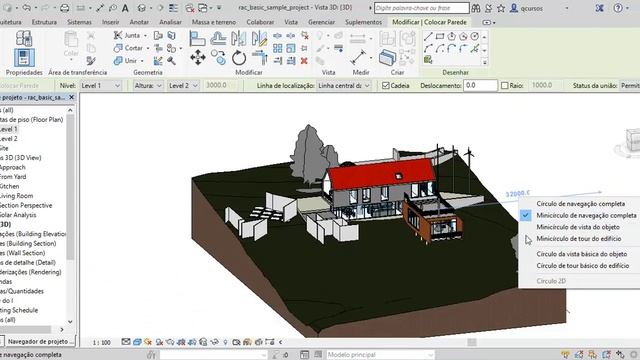Image resolution: width=640 pixels, height=360 pixels.
Task: Open the Estrutura ribbon tab
Action: pyautogui.click(x=44, y=22)
